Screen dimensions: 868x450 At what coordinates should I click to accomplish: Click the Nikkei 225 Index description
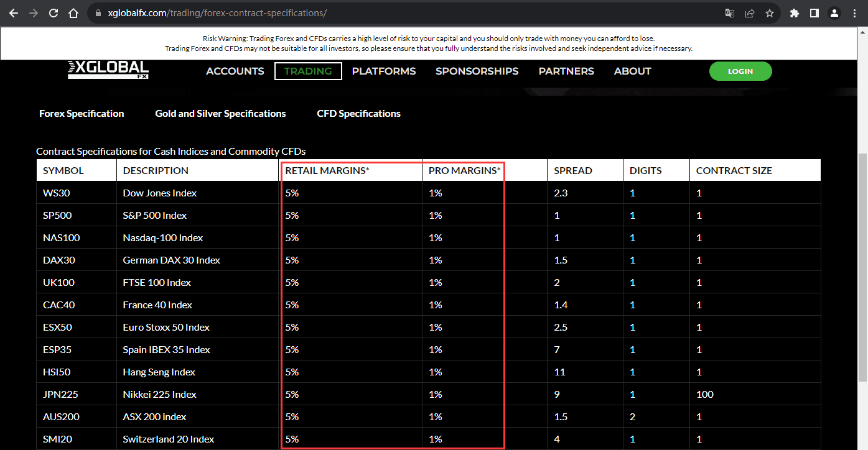(160, 394)
